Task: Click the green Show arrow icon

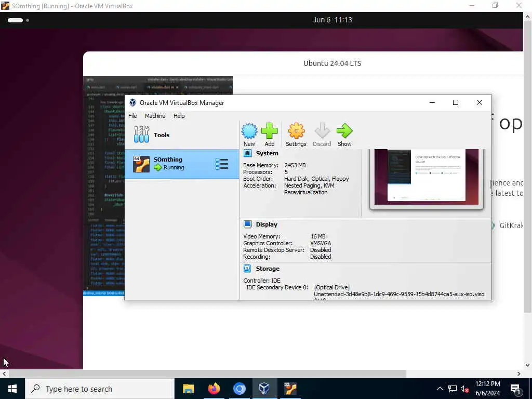Action: pyautogui.click(x=344, y=131)
